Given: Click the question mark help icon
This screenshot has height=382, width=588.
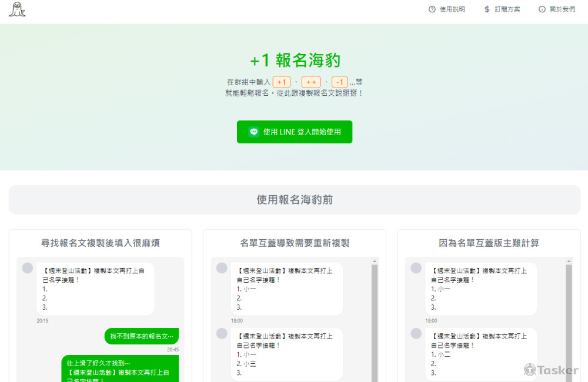Looking at the screenshot, I should (432, 9).
